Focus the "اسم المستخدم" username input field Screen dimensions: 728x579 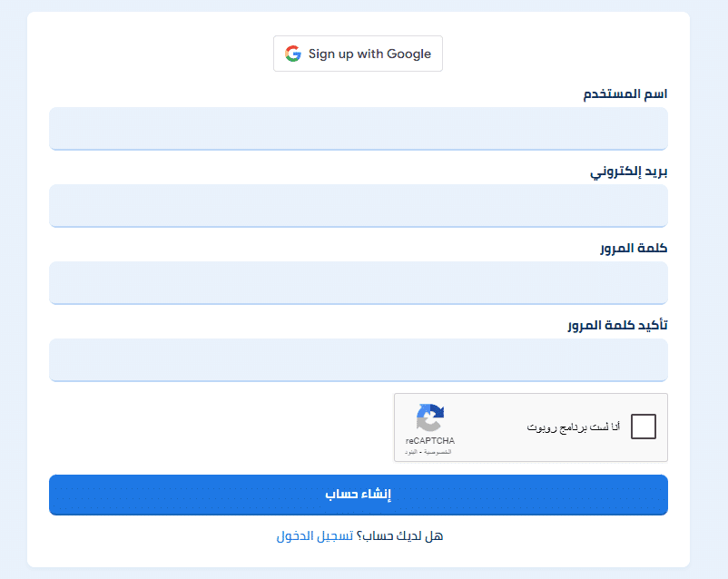point(358,129)
